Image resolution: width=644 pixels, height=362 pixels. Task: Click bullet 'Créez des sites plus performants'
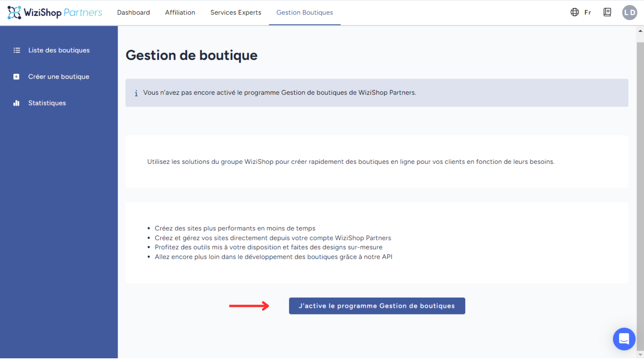[x=235, y=228]
